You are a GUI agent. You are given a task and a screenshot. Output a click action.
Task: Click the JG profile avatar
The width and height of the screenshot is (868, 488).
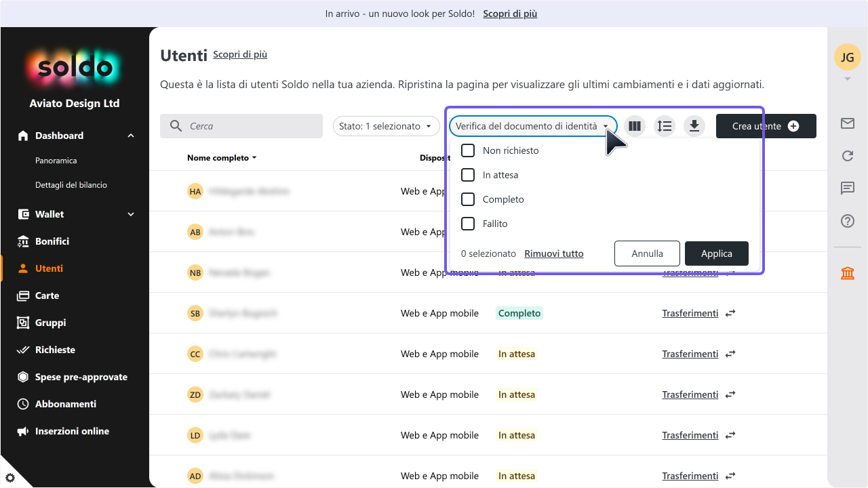[x=848, y=58]
